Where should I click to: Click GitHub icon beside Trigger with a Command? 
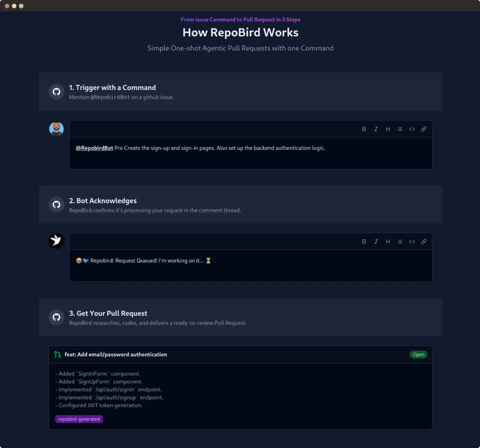[x=56, y=92]
